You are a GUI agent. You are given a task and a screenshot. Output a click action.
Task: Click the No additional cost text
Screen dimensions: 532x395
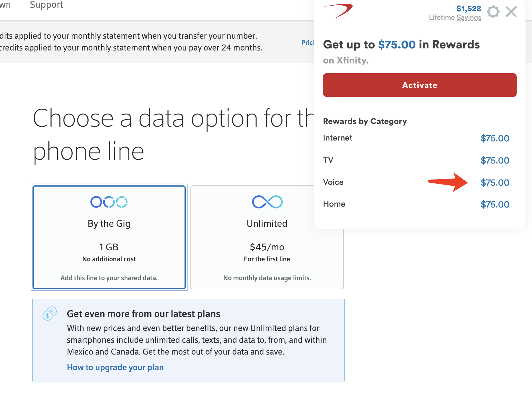[x=109, y=259]
